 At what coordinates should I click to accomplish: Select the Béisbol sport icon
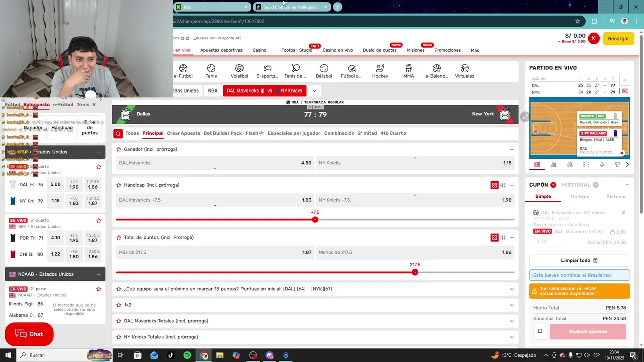point(324,68)
